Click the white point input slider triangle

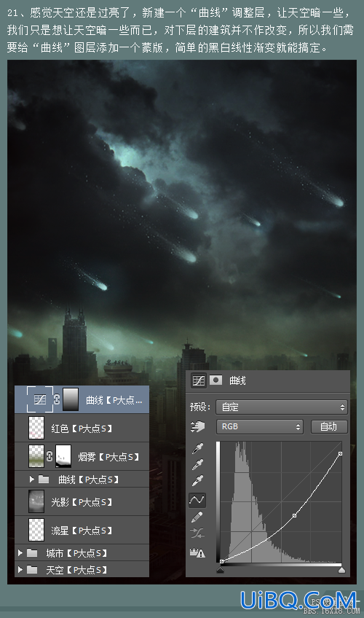tap(341, 569)
